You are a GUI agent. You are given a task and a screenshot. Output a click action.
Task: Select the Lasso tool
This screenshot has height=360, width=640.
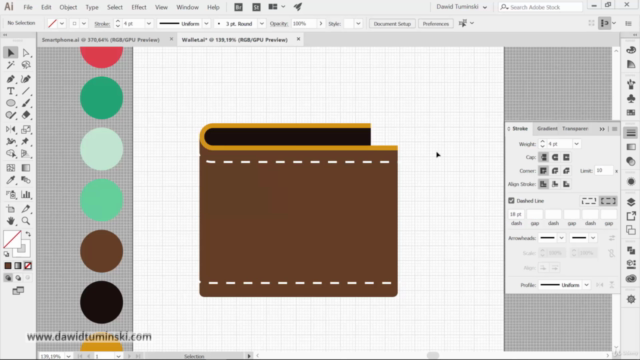[26, 65]
